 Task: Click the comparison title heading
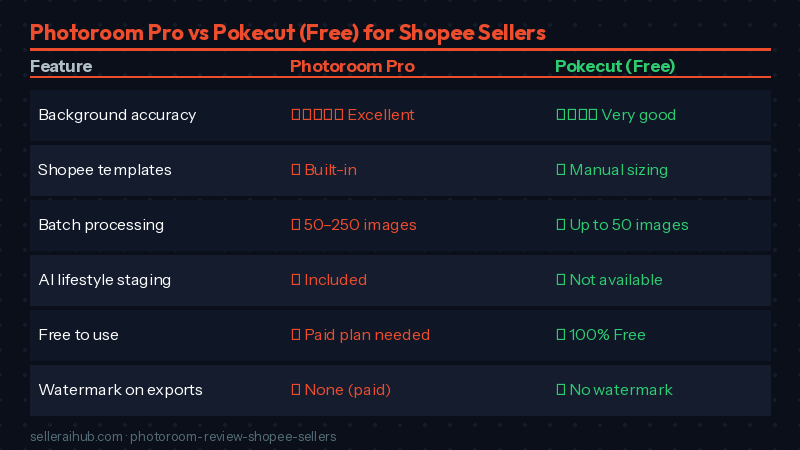point(288,32)
